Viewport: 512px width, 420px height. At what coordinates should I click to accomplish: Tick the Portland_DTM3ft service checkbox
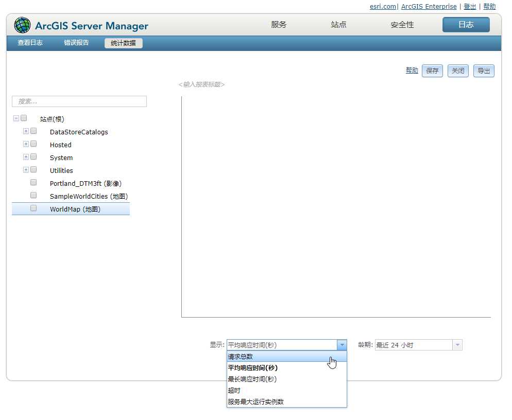pyautogui.click(x=33, y=182)
